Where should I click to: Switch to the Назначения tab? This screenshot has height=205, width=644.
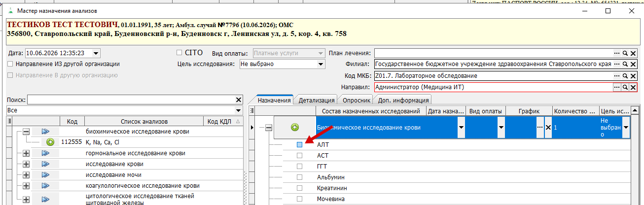click(275, 100)
